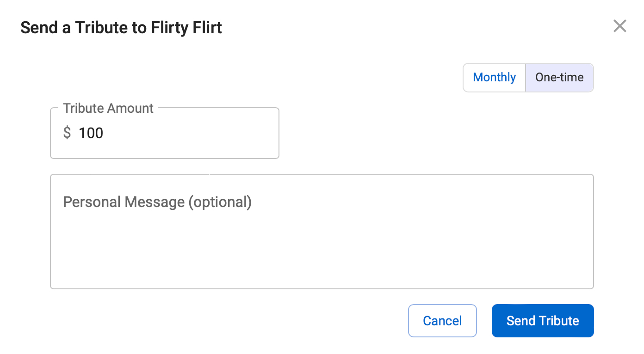Pick the highlighted One-time segment
644x354 pixels.
[x=559, y=78]
